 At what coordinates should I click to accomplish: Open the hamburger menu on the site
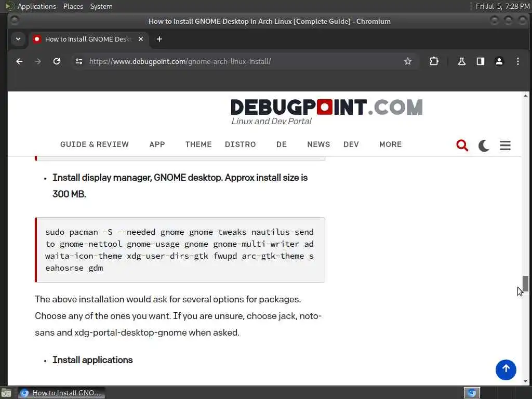pos(505,145)
